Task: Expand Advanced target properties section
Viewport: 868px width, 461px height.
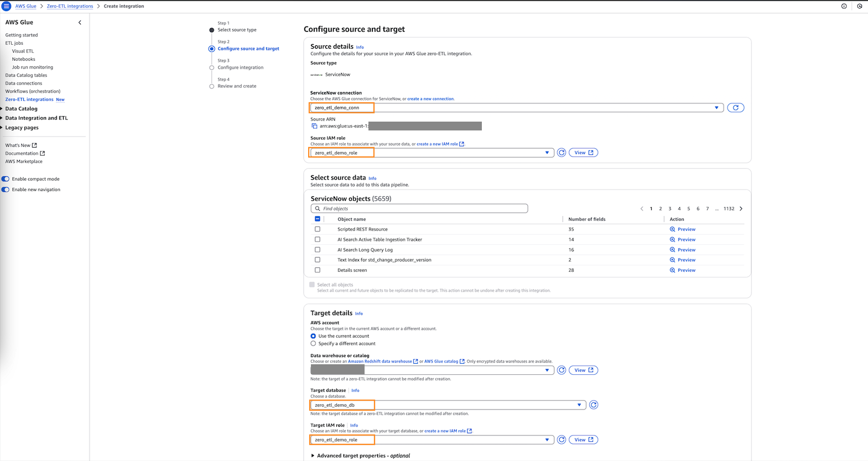Action: 360,456
